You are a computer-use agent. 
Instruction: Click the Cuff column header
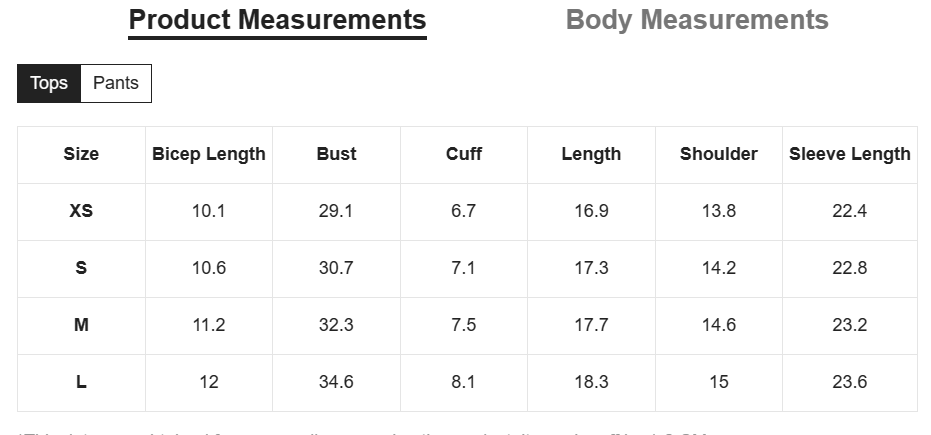[x=464, y=154]
